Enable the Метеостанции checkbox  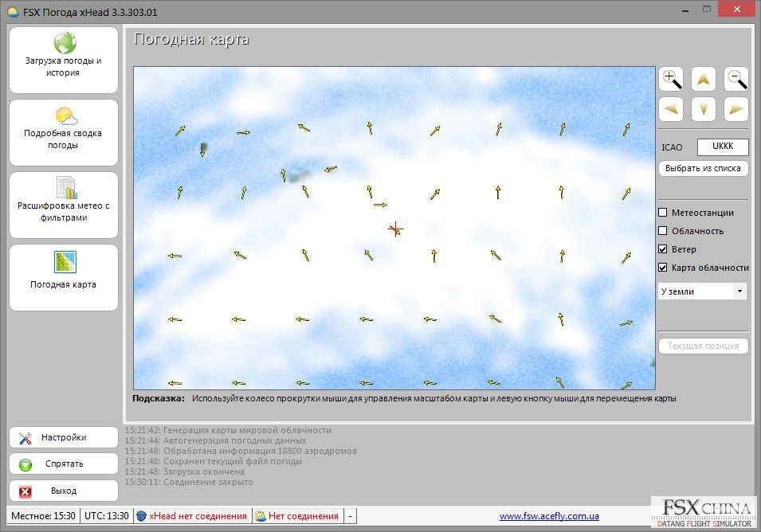point(662,213)
